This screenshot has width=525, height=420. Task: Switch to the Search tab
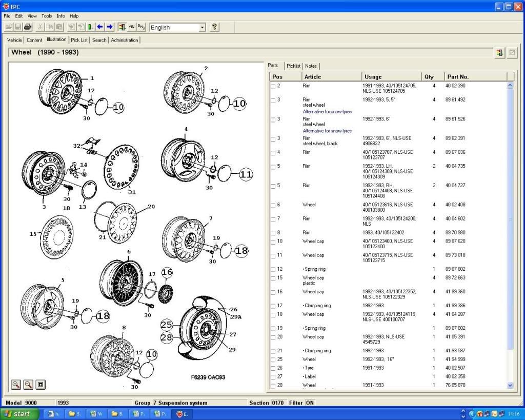click(x=98, y=39)
